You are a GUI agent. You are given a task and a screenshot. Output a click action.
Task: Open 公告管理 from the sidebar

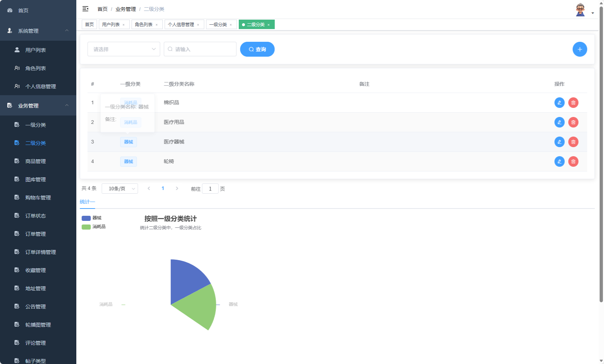point(35,306)
